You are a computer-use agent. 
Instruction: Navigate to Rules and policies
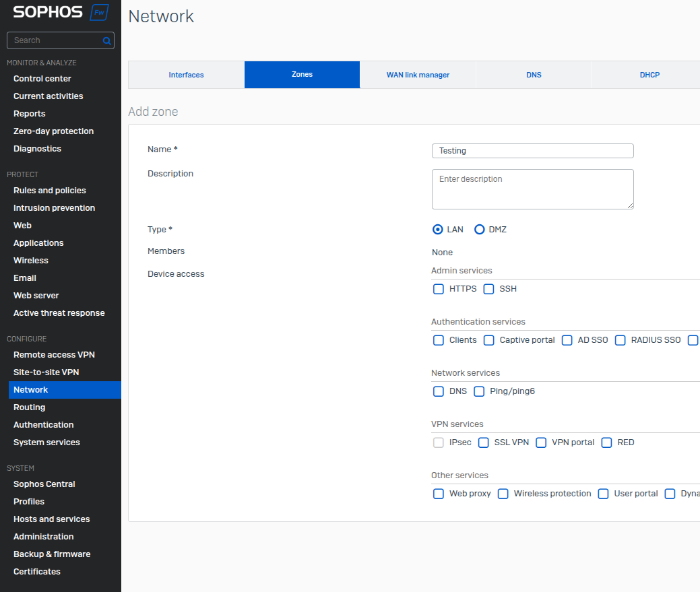coord(50,191)
